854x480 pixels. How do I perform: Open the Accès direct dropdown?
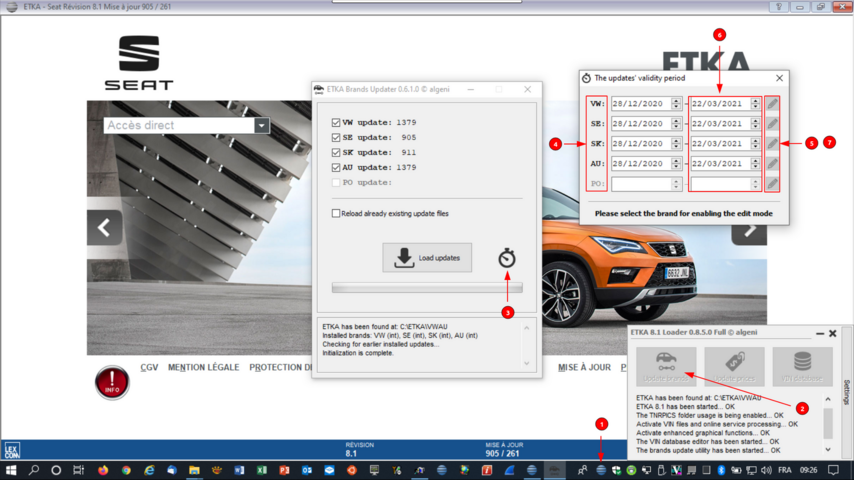tap(261, 125)
